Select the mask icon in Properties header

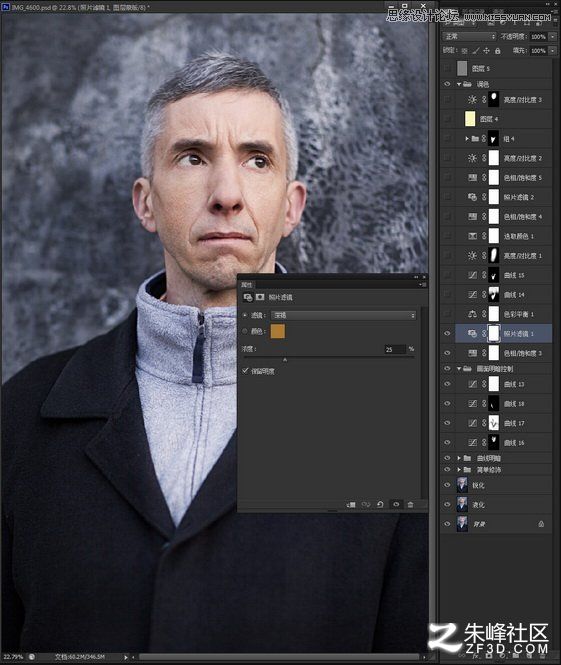(260, 297)
